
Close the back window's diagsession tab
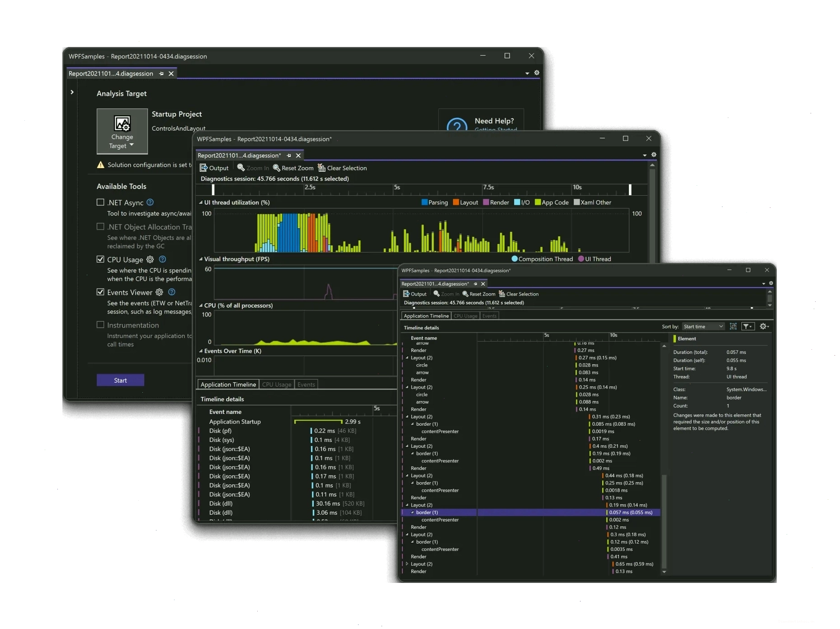[x=171, y=74]
